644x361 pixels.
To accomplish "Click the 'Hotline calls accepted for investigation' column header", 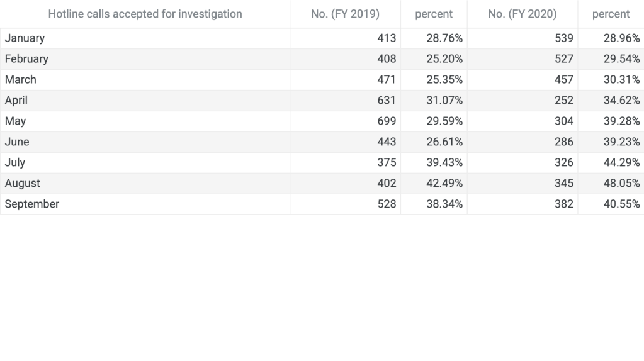I will point(145,14).
